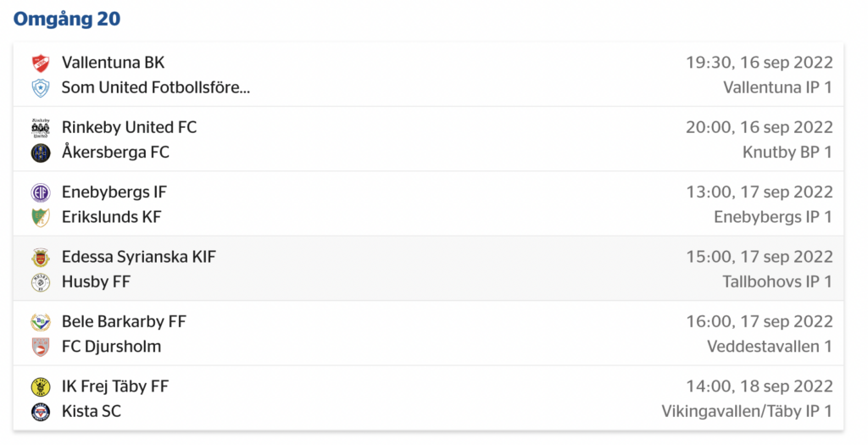This screenshot has height=445, width=868.
Task: Open the FC Djursholm team link
Action: 111,347
